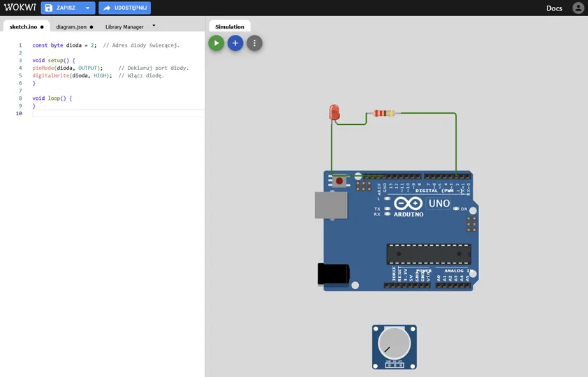Expand the dropdown arrow next to ZAPISZ
Image resolution: width=588 pixels, height=377 pixels.
click(x=88, y=8)
